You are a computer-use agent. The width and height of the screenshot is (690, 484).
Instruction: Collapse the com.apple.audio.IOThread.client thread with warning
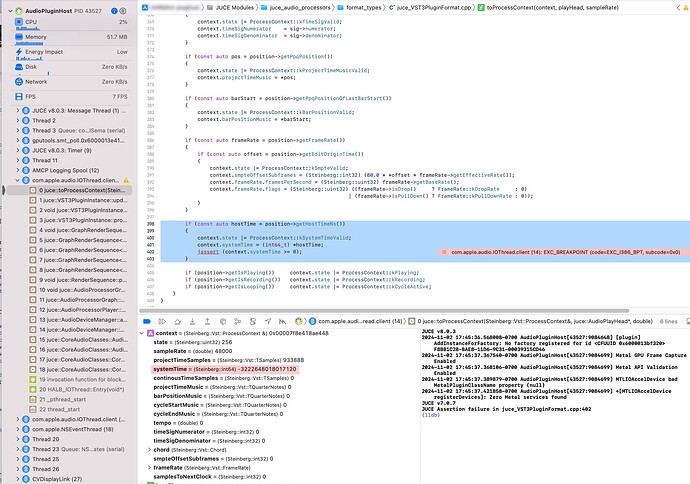[x=18, y=180]
